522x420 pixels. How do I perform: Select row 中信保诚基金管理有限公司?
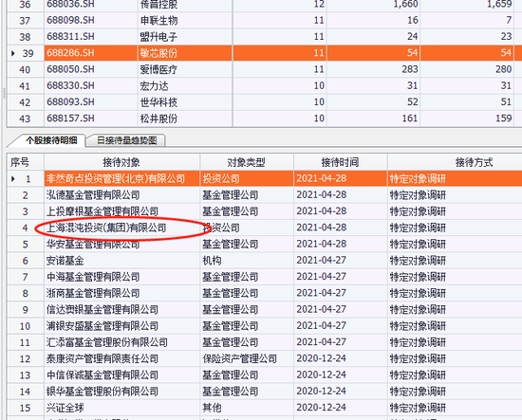tap(103, 374)
